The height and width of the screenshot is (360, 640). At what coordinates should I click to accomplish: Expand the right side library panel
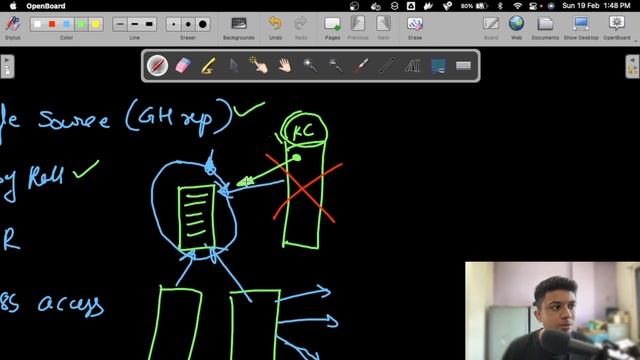(633, 66)
